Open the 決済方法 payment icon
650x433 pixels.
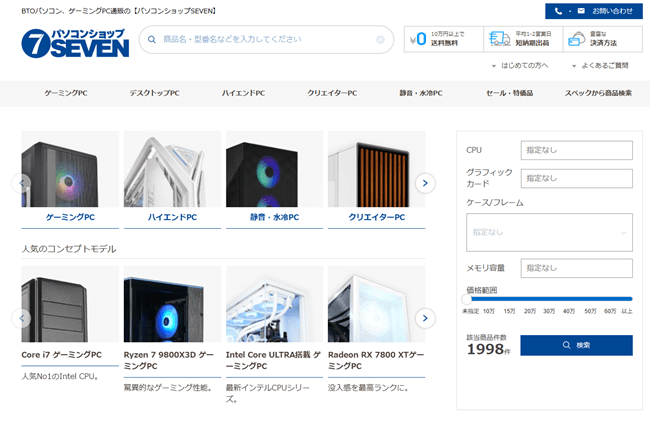pos(576,40)
